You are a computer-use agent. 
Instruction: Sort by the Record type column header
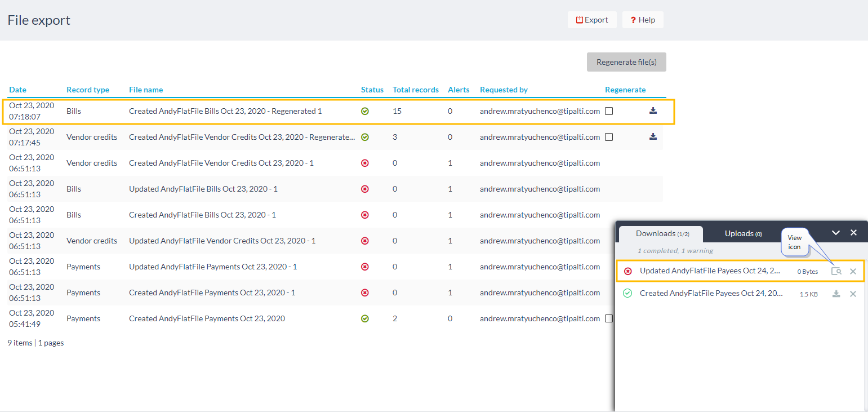(88, 90)
